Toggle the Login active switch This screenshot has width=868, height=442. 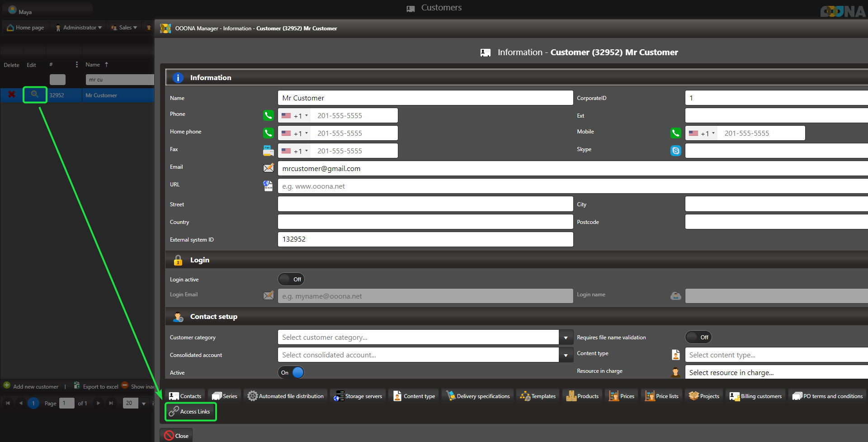click(291, 280)
